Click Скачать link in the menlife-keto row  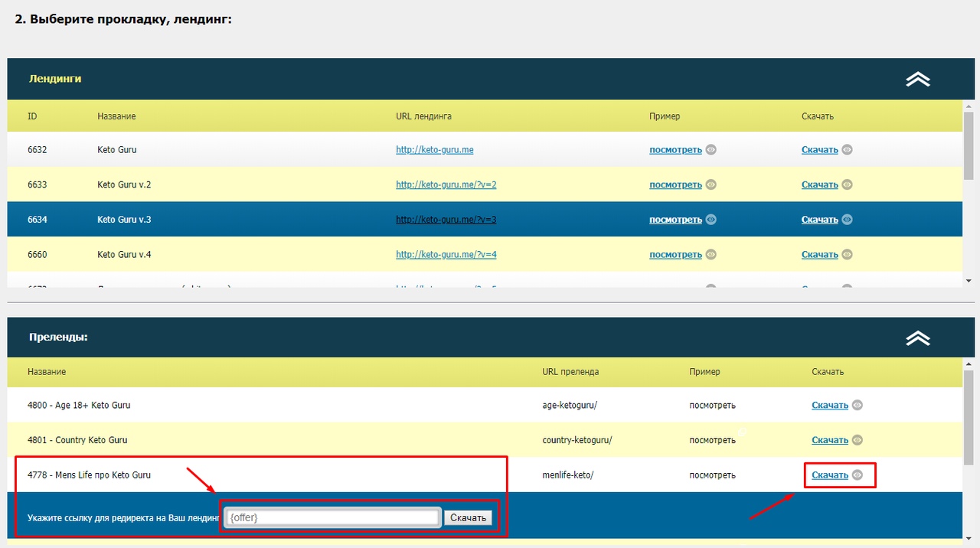pos(830,475)
